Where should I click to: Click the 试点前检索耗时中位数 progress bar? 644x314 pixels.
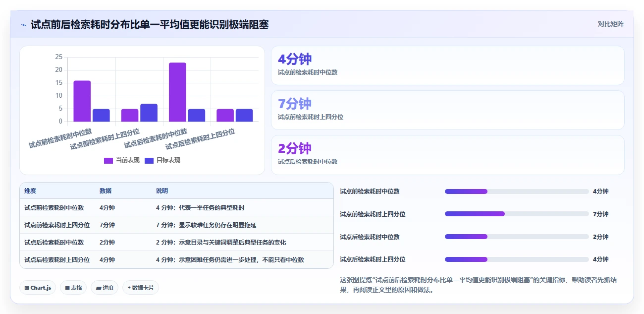click(517, 191)
